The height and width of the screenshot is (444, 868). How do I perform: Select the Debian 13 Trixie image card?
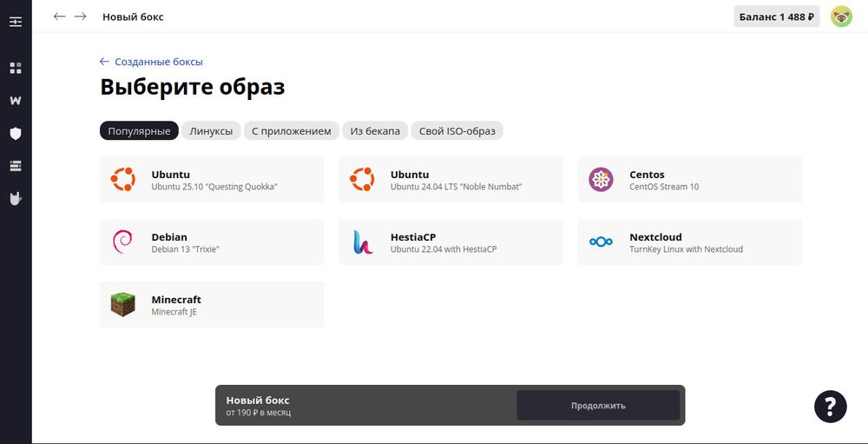click(212, 242)
